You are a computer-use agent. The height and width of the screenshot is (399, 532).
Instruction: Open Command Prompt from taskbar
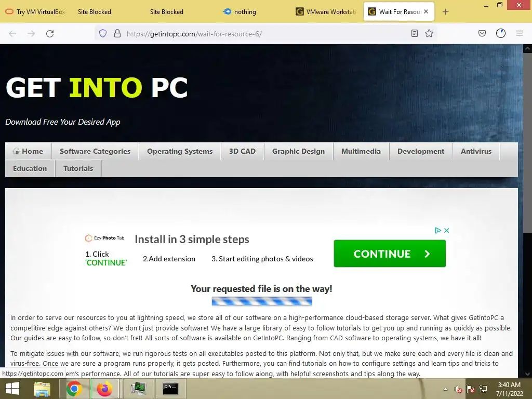(170, 389)
